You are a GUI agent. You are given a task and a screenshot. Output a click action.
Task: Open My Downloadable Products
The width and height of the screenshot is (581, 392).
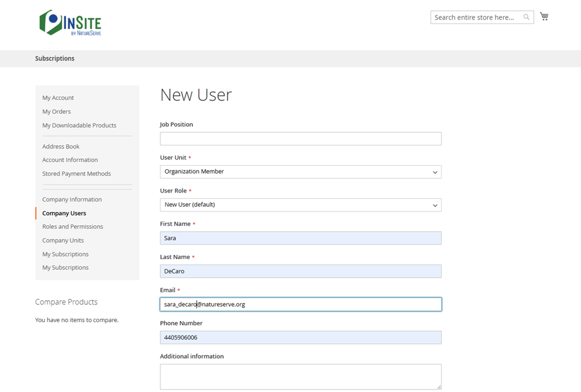pyautogui.click(x=79, y=125)
